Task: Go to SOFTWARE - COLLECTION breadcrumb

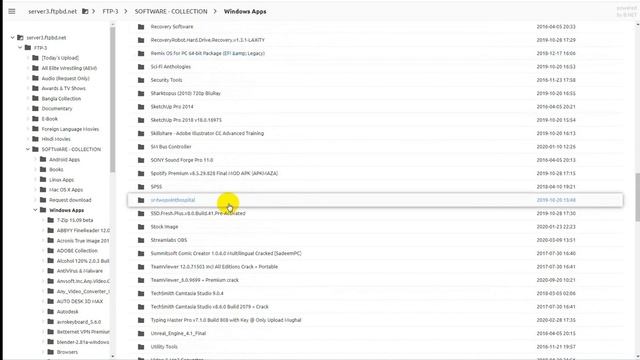Action: pyautogui.click(x=171, y=11)
